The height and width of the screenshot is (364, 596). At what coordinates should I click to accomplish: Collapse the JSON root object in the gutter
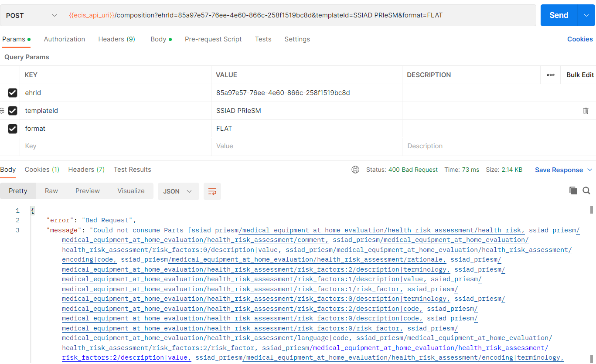(32, 210)
